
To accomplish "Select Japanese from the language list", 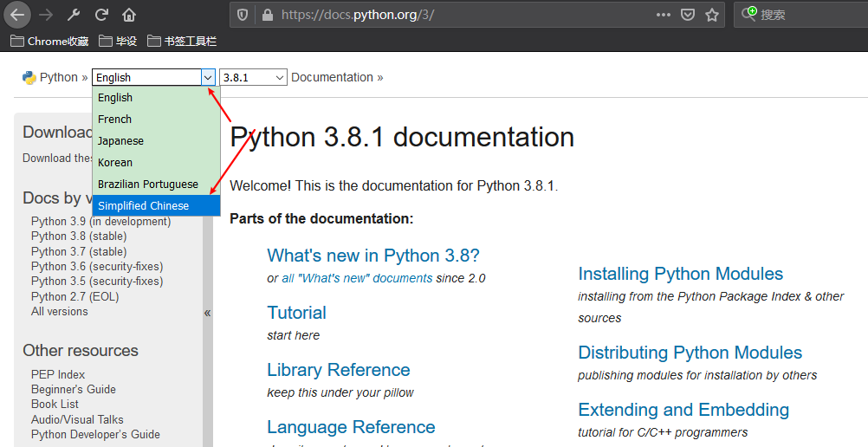I will coord(156,140).
